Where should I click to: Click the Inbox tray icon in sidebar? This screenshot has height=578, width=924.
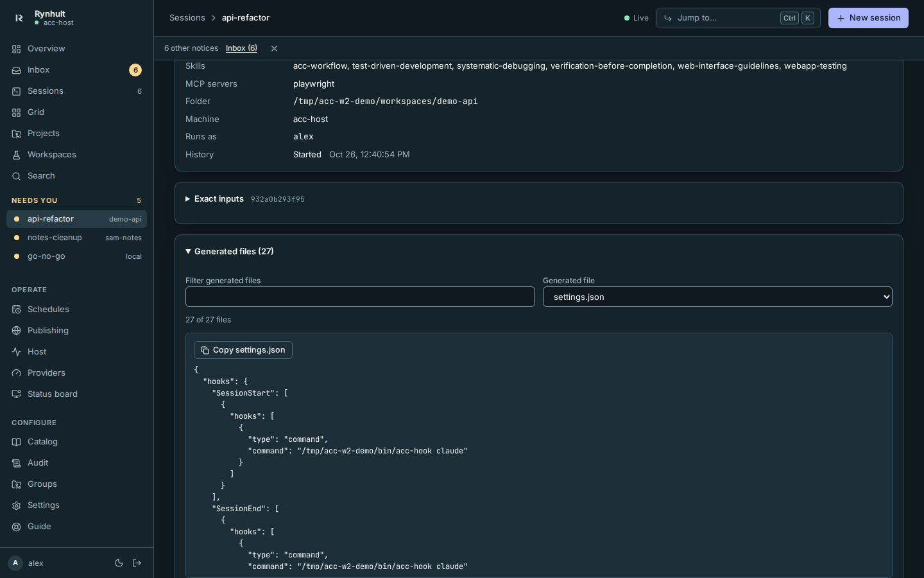click(17, 70)
